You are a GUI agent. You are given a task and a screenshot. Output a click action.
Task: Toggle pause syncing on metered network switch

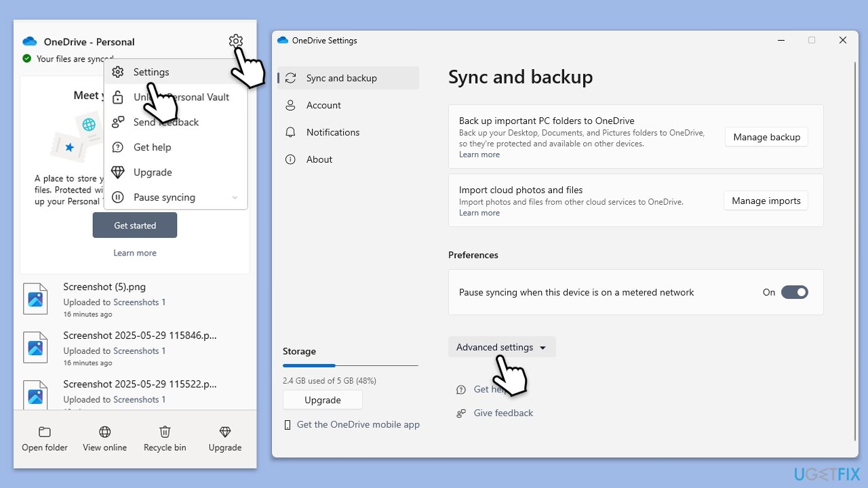coord(794,292)
